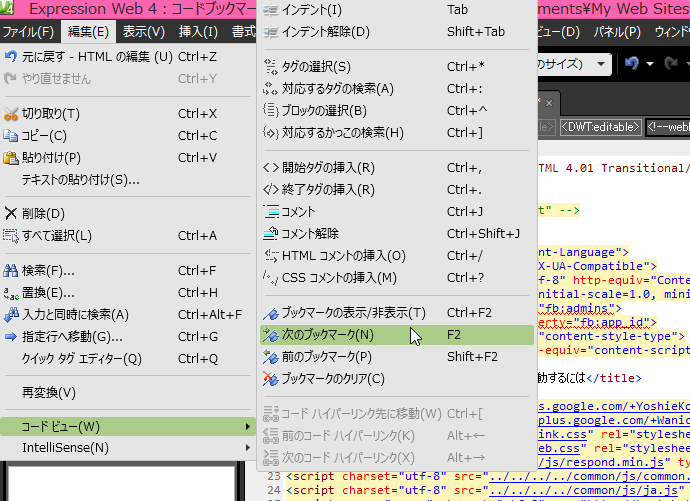The height and width of the screenshot is (501, 690).
Task: Click the icon for 入力と同時に検索(A)
Action: (x=11, y=314)
